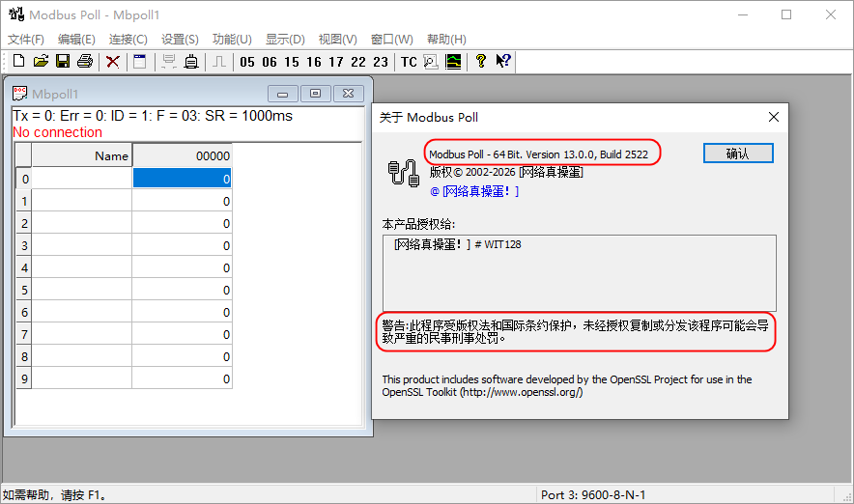Screen dimensions: 854x504
Task: Click the yellow question mark About icon
Action: (x=480, y=62)
